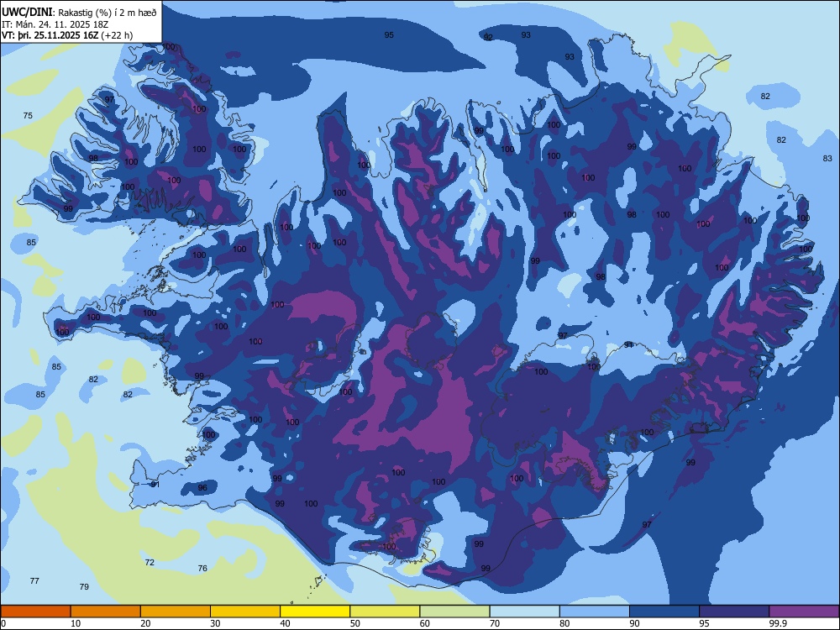Click the 'VT: þri. 25.11.2025 16Z (+22 h)' line
Screen dimensions: 840x630
tap(67, 35)
